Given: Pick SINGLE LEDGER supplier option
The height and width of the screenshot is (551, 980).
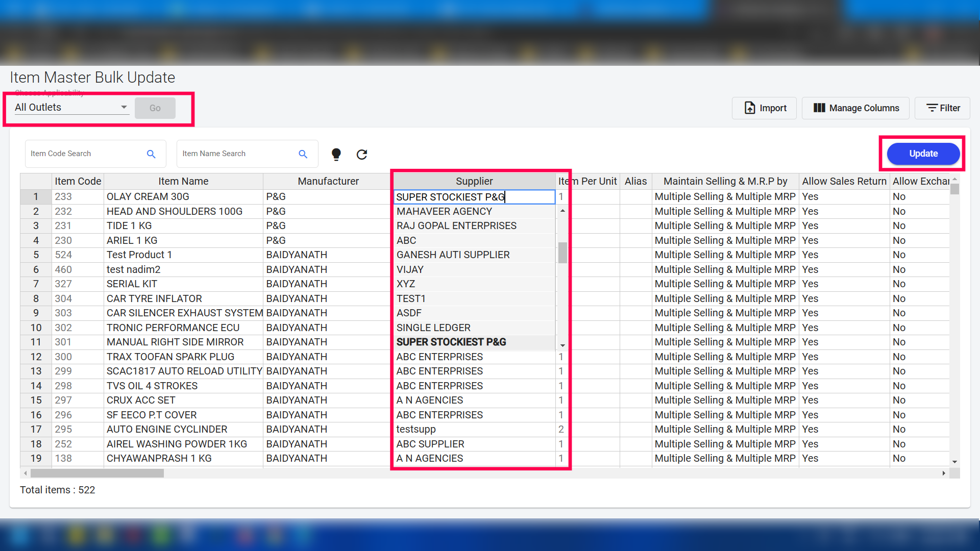Looking at the screenshot, I should click(433, 328).
